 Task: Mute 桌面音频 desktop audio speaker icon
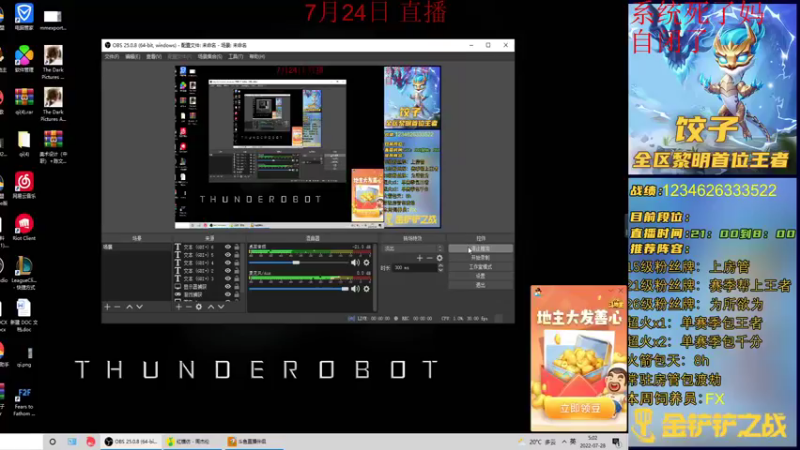click(x=355, y=262)
